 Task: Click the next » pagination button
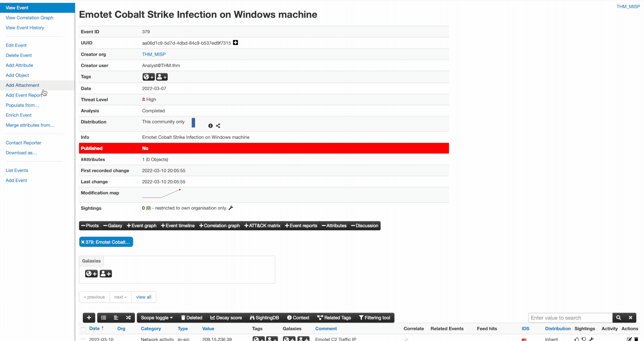(120, 297)
